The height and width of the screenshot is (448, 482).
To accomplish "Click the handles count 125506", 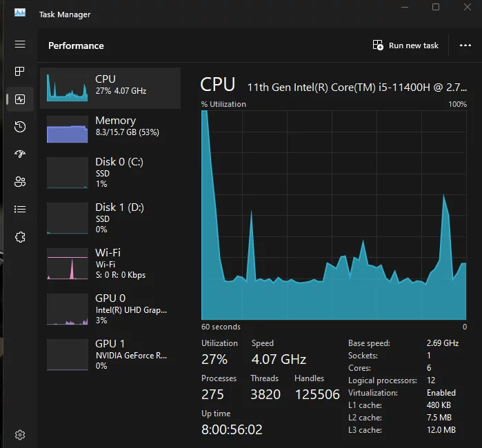I will click(x=317, y=394).
